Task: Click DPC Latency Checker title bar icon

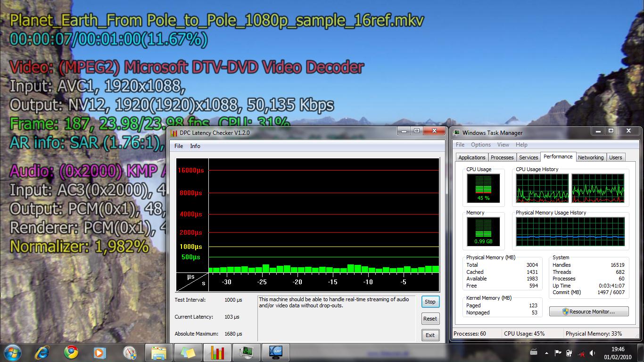Action: pos(174,133)
